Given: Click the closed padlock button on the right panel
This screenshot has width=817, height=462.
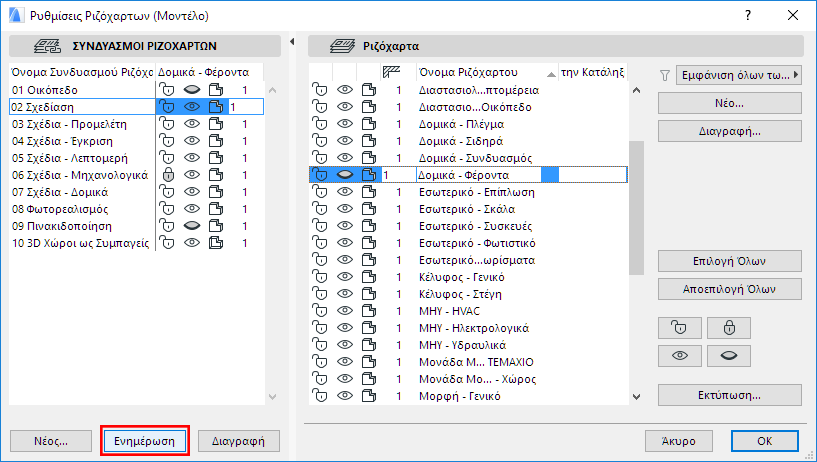Looking at the screenshot, I should (x=728, y=327).
